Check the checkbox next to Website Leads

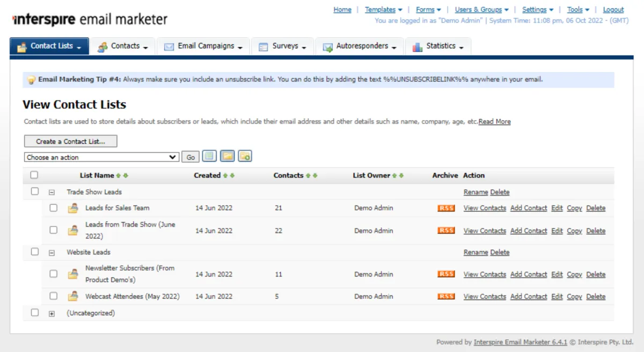[34, 252]
